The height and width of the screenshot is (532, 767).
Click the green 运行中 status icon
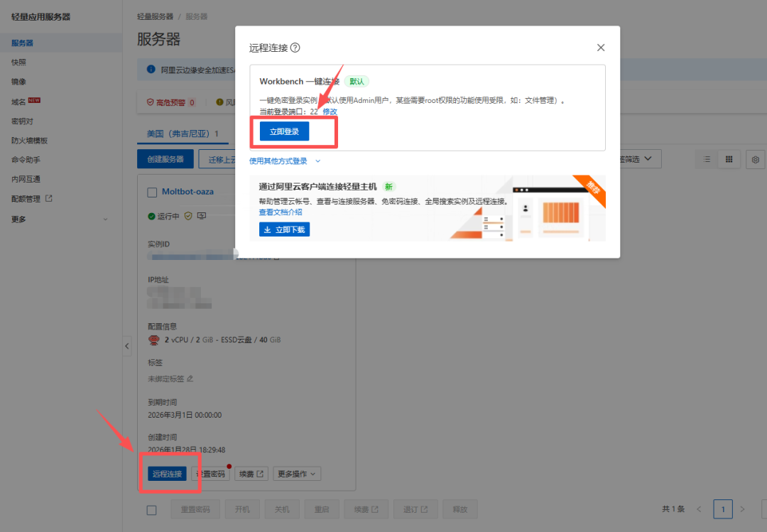[x=151, y=217]
